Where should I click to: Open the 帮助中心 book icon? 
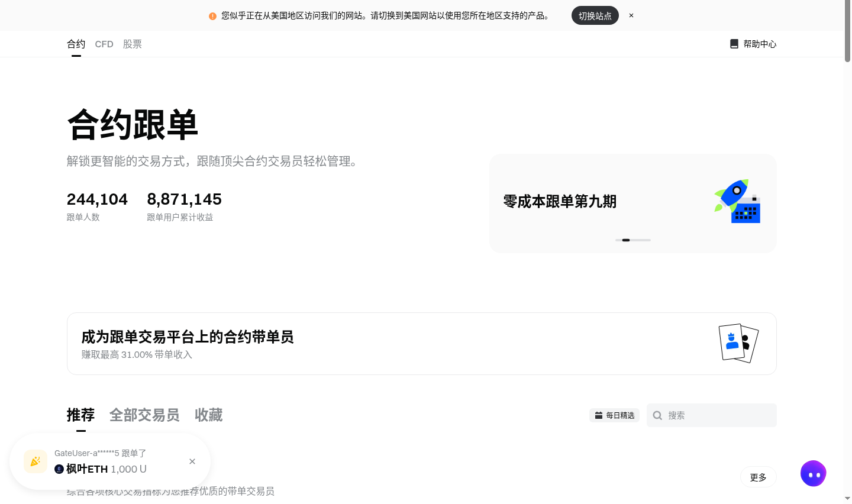(x=734, y=44)
